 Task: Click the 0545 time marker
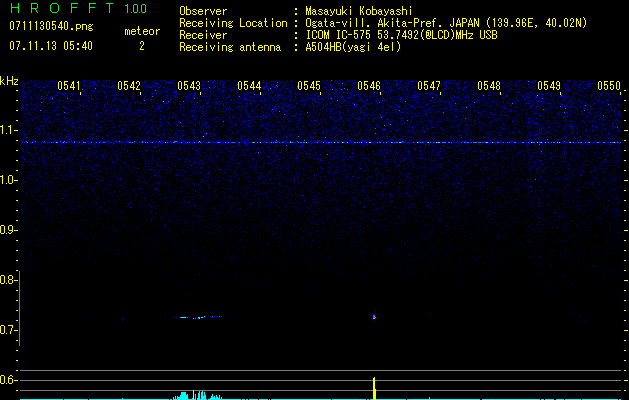[x=309, y=86]
